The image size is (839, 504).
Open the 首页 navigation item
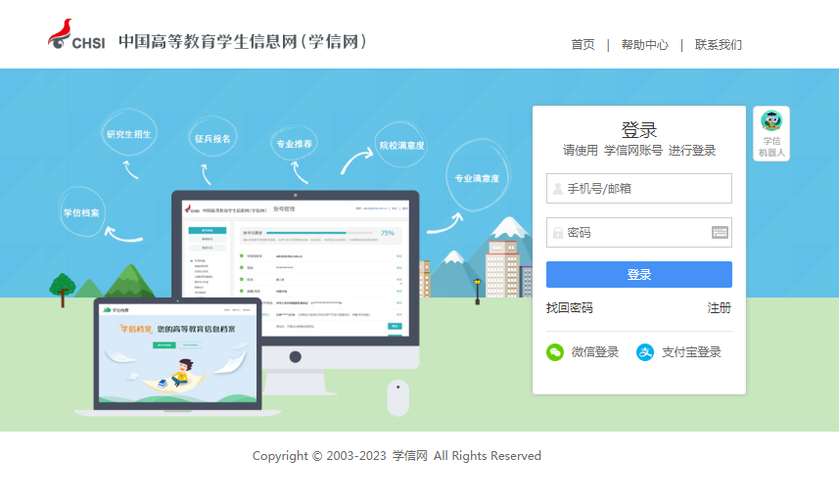coord(583,45)
